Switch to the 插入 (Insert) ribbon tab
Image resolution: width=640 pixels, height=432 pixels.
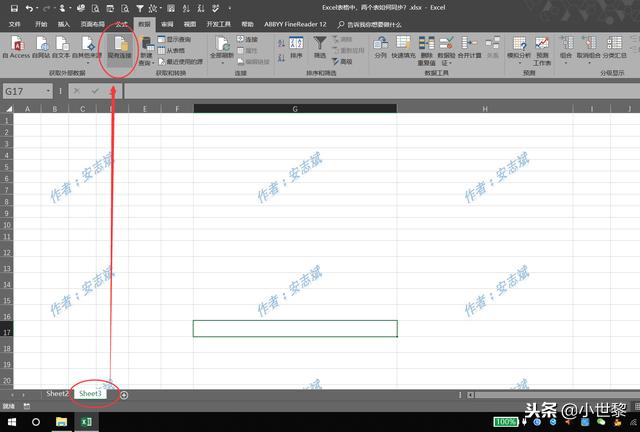[64, 24]
